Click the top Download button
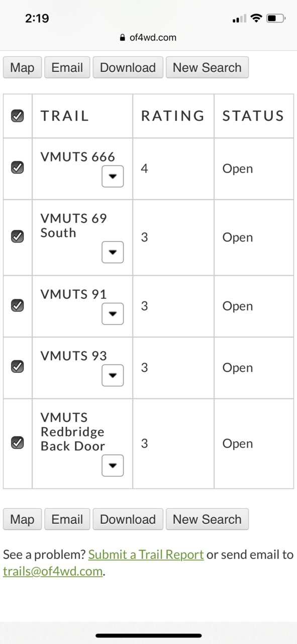Viewport: 297px width, 644px height. [x=128, y=67]
